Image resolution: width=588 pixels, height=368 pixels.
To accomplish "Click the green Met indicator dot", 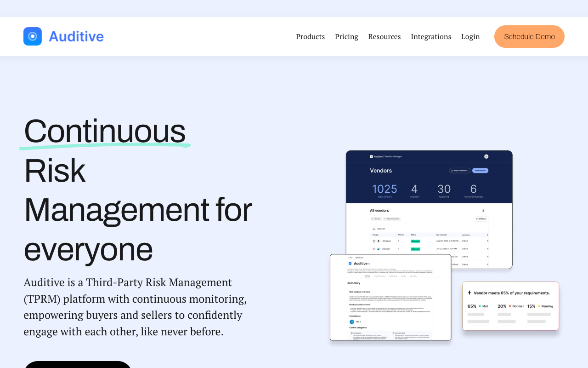I will click(480, 306).
